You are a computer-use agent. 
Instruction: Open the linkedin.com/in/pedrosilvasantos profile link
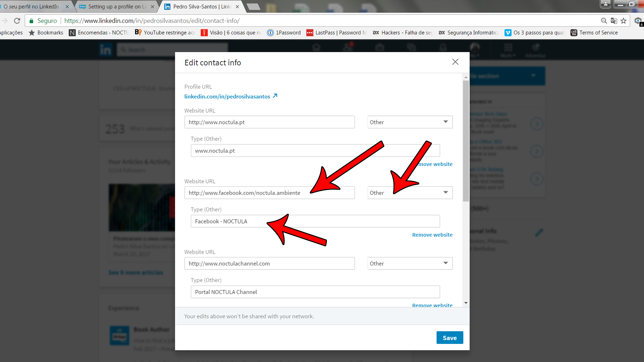[x=231, y=97]
